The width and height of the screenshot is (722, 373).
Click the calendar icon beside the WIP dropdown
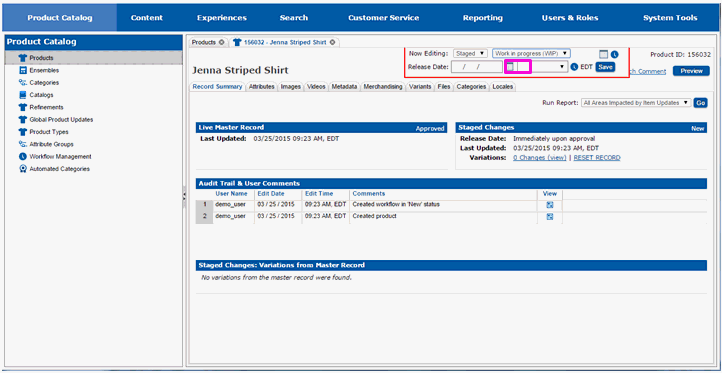604,54
